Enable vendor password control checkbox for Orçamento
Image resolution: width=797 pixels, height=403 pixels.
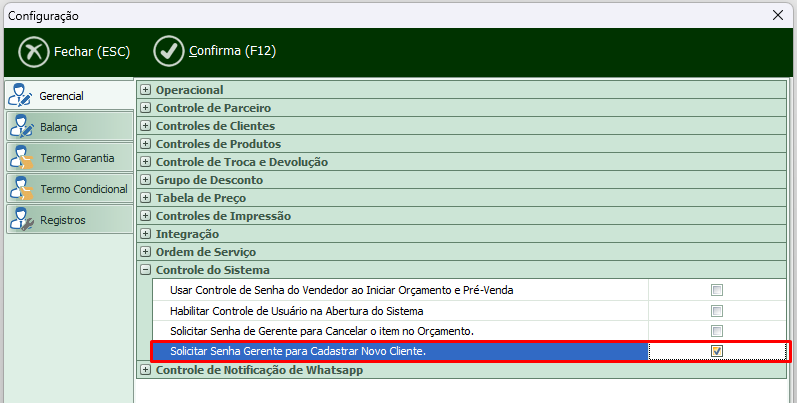pos(716,290)
